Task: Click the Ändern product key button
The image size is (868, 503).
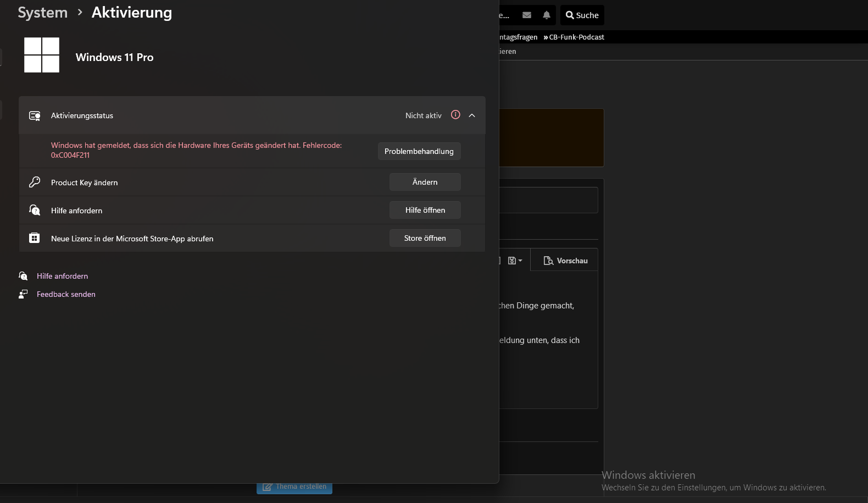Action: [425, 182]
